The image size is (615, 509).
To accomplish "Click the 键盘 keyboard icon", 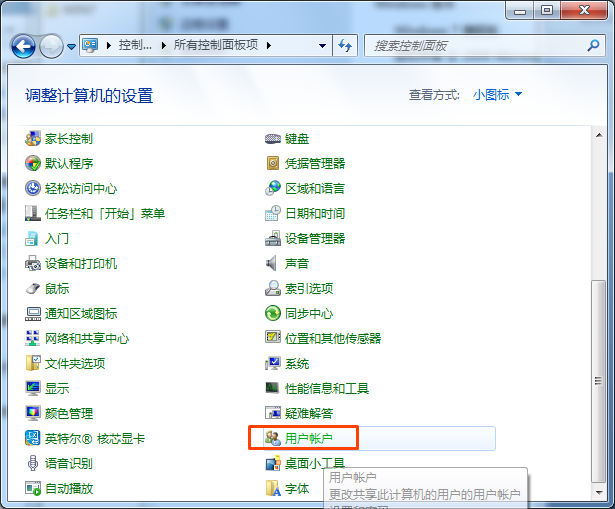I will 273,138.
